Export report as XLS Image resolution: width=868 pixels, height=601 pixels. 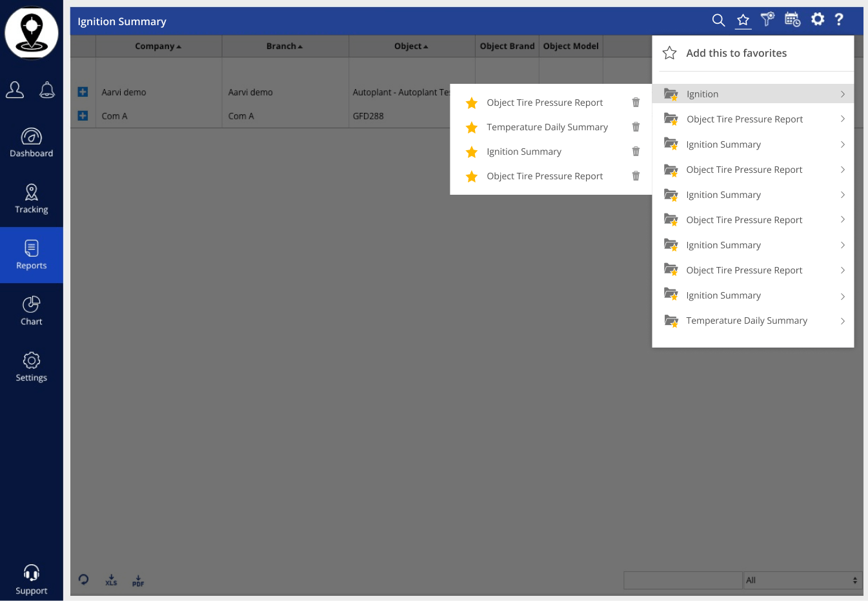click(111, 580)
